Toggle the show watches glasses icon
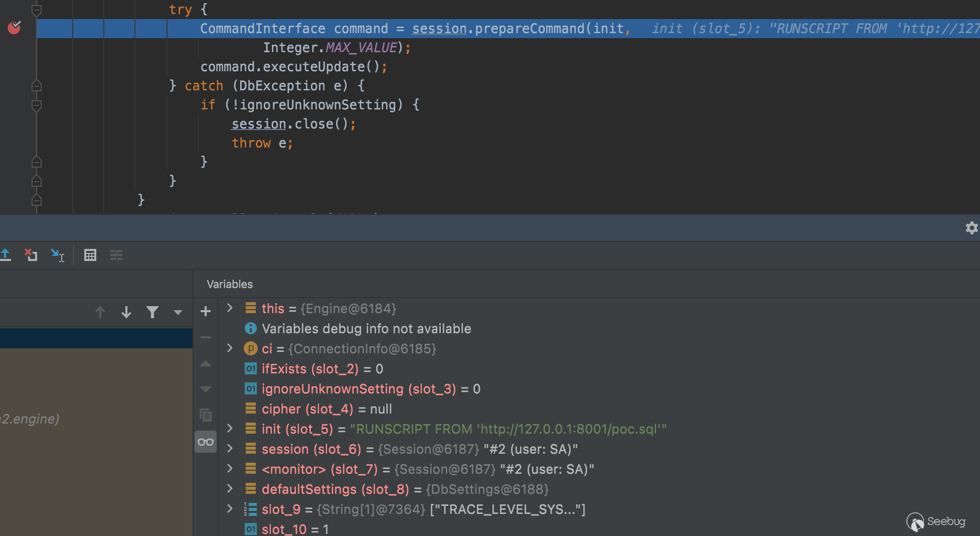 tap(206, 442)
